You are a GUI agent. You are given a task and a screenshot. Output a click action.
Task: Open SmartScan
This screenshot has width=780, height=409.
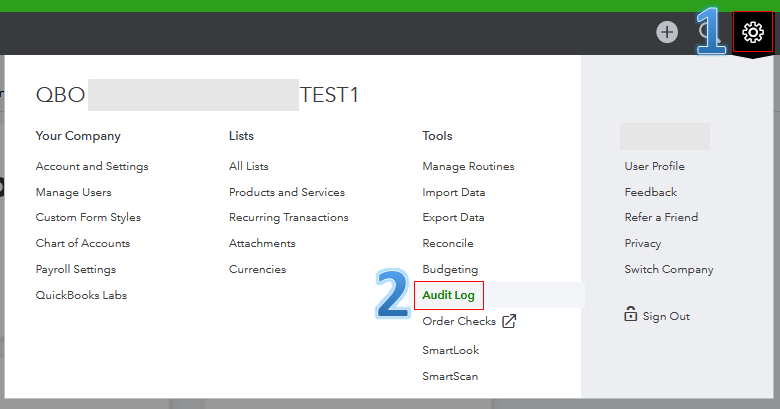coord(450,376)
